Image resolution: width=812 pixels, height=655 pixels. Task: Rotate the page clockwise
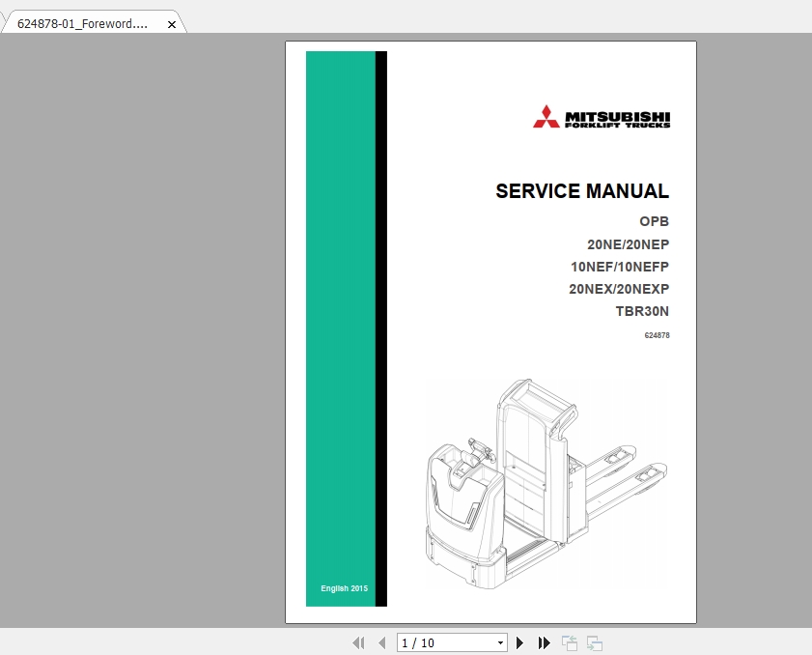coord(593,641)
